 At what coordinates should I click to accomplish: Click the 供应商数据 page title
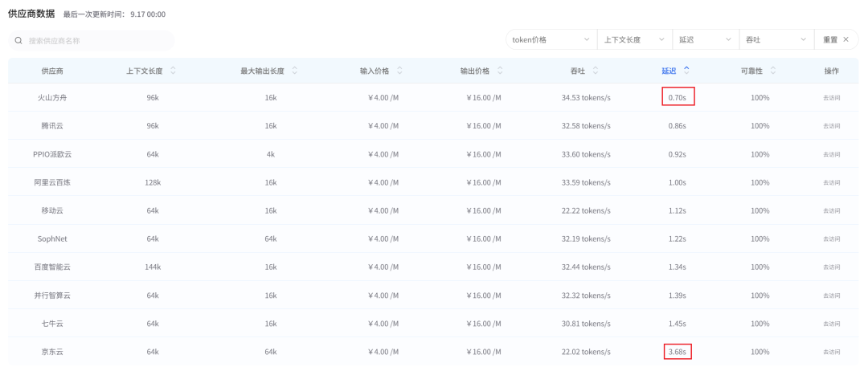pos(31,14)
